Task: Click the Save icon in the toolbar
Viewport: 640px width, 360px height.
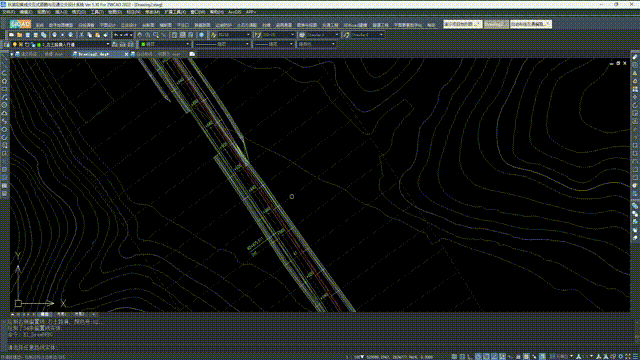Action: point(27,35)
